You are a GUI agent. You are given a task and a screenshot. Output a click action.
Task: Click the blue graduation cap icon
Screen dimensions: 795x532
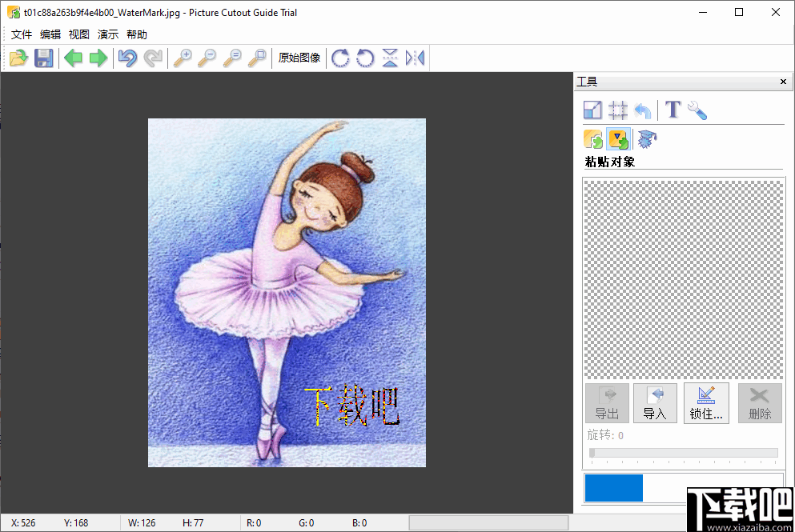(647, 139)
